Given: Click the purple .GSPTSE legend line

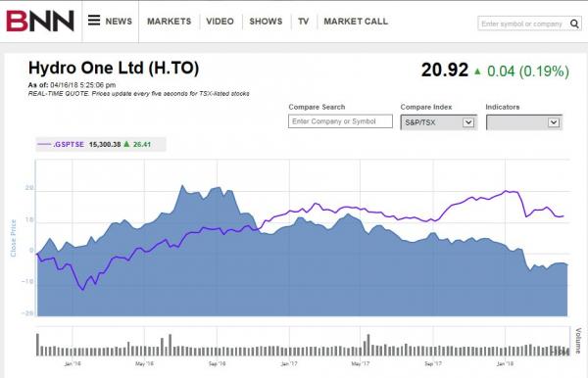Looking at the screenshot, I should (44, 144).
